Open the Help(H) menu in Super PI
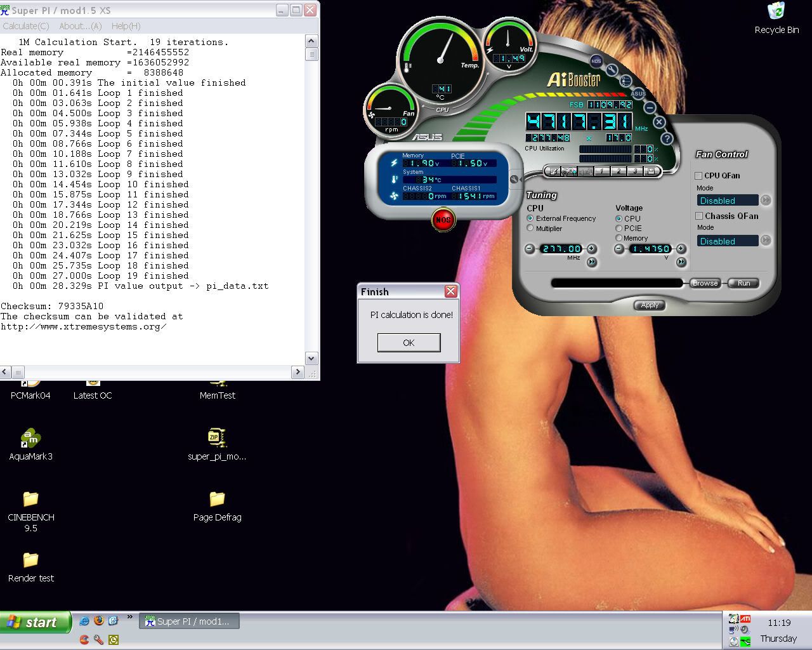Viewport: 812px width, 650px height. [126, 26]
